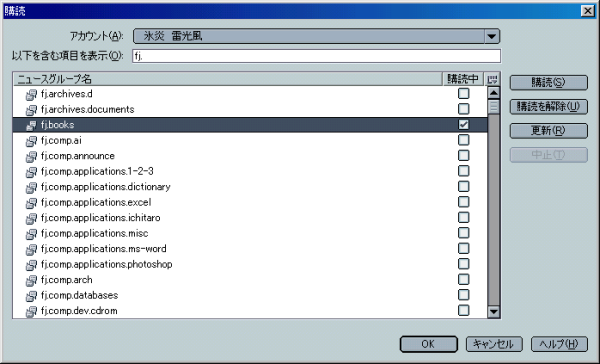
Task: Open help with the ヘルプ(H) button
Action: [559, 344]
